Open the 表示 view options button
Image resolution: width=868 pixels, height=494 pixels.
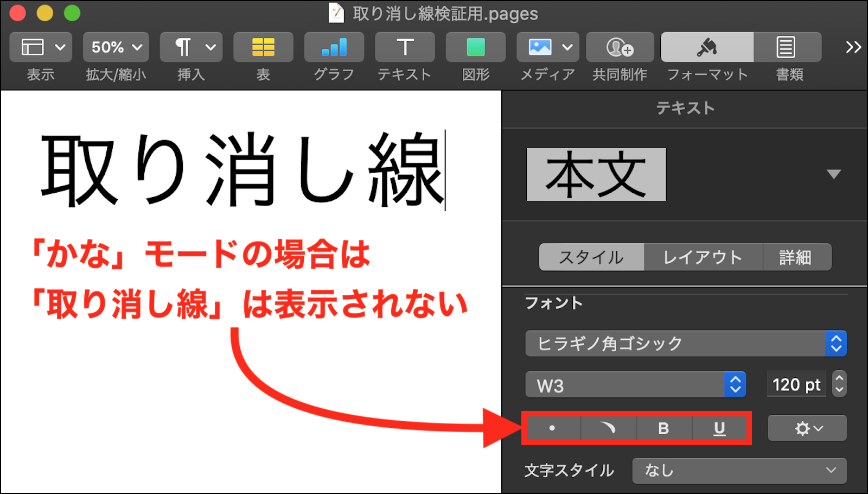[x=41, y=47]
